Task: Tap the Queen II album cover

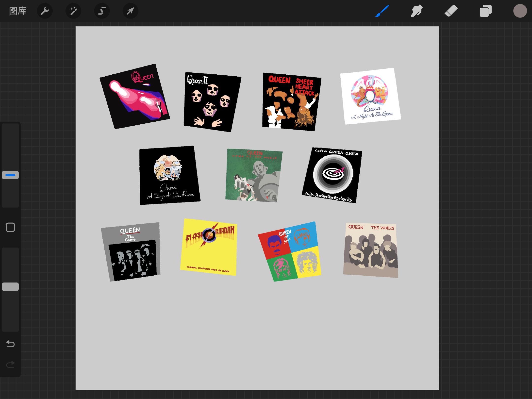Action: pyautogui.click(x=212, y=102)
